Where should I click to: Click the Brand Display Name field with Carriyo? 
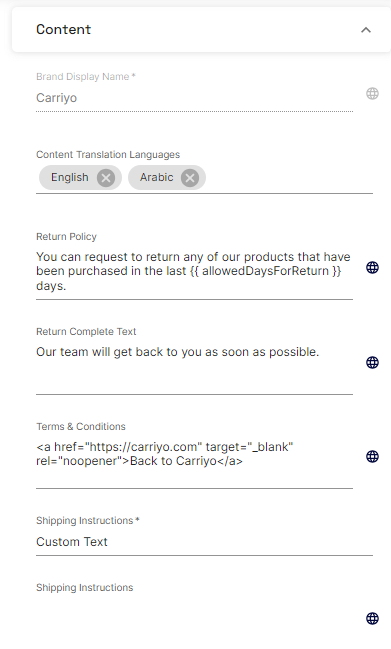click(194, 98)
